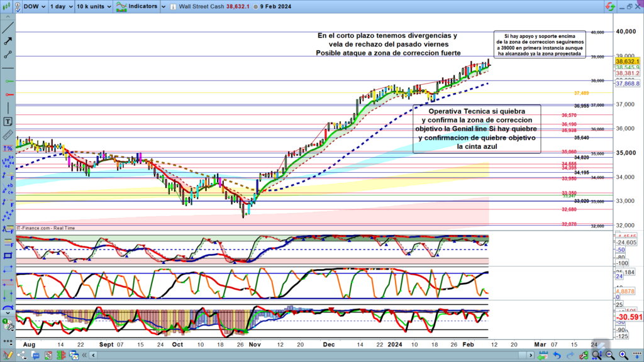This screenshot has width=644, height=362.
Task: Select the rectangle drawing tool
Action: tap(8, 256)
